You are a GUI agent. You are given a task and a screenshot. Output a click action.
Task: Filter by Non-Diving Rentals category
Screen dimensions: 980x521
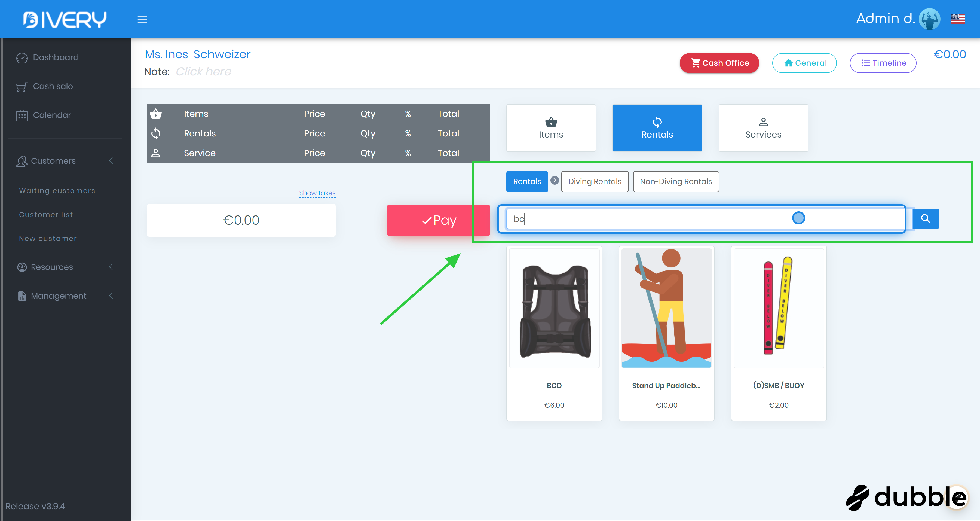coord(676,182)
